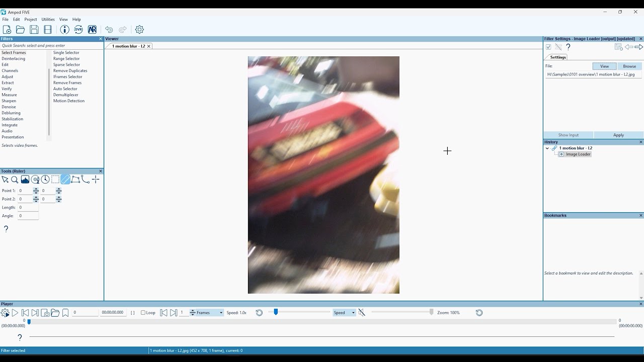Open the Project menu
The width and height of the screenshot is (644, 362).
pos(31,19)
